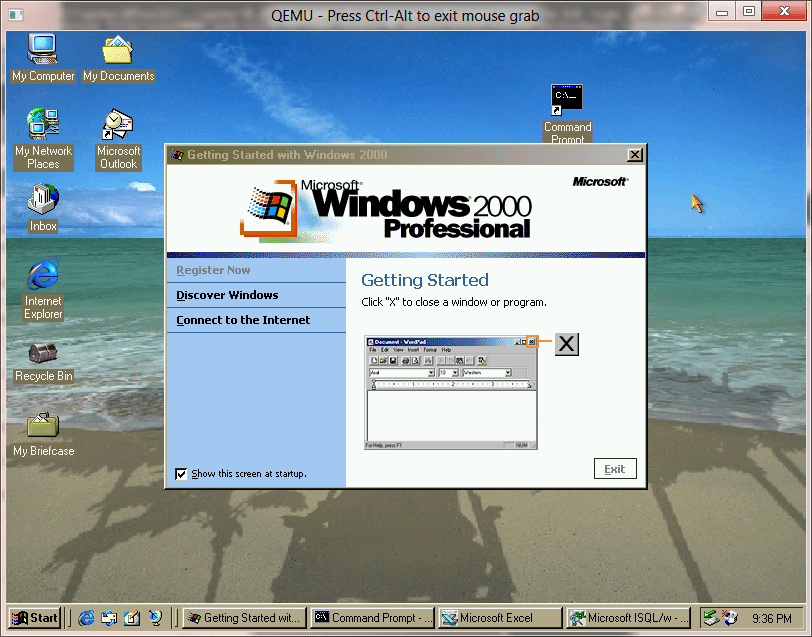
Task: Launch the Command Prompt desktop shortcut
Action: point(567,100)
